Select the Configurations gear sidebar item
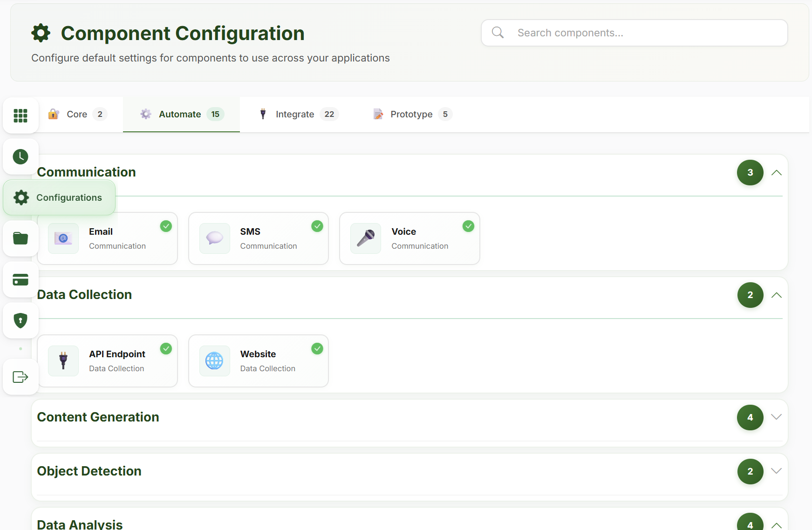 tap(59, 197)
